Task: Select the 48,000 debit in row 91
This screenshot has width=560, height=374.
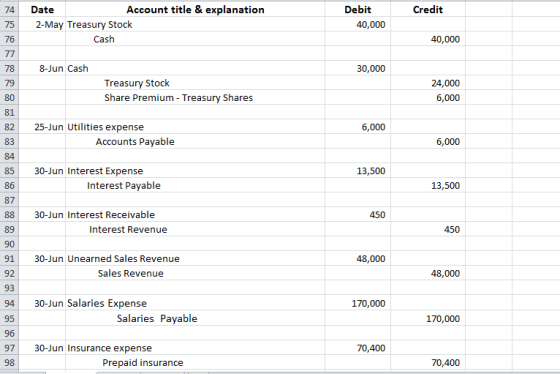Action: click(x=358, y=259)
